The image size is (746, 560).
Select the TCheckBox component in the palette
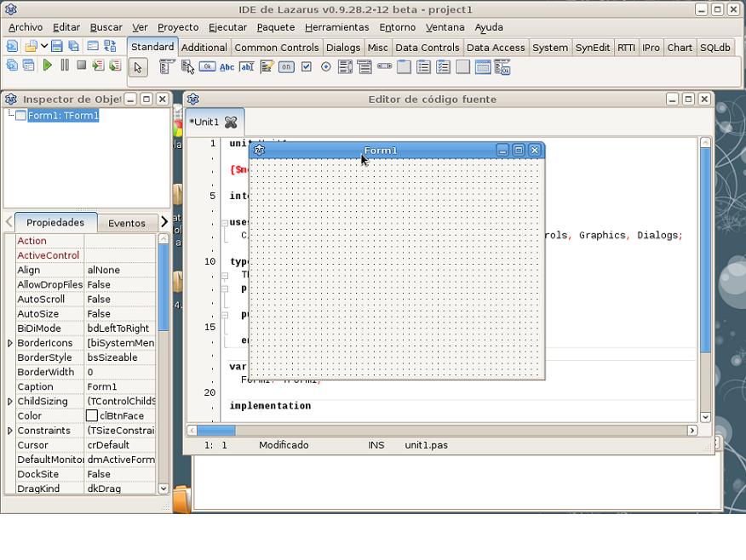coord(307,66)
